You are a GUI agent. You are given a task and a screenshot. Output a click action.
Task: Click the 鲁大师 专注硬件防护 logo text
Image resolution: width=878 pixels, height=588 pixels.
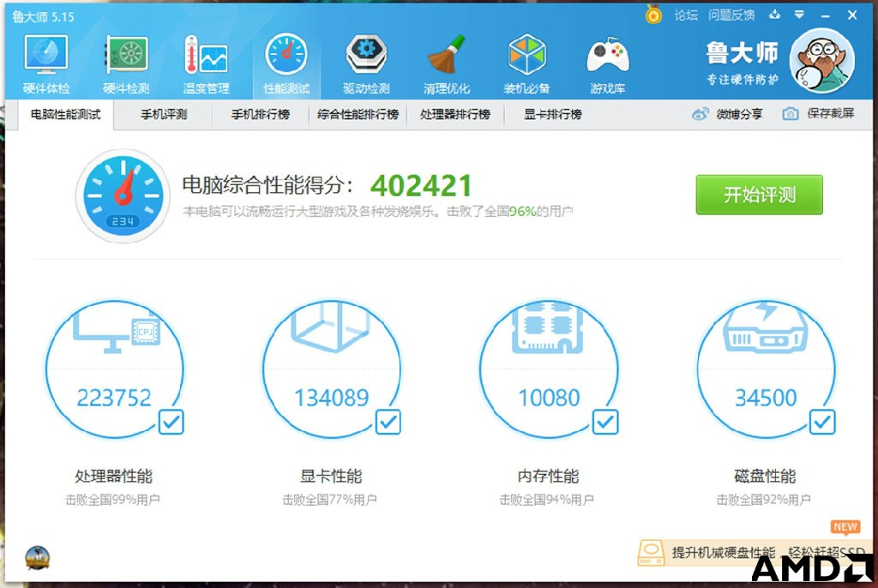pyautogui.click(x=742, y=63)
